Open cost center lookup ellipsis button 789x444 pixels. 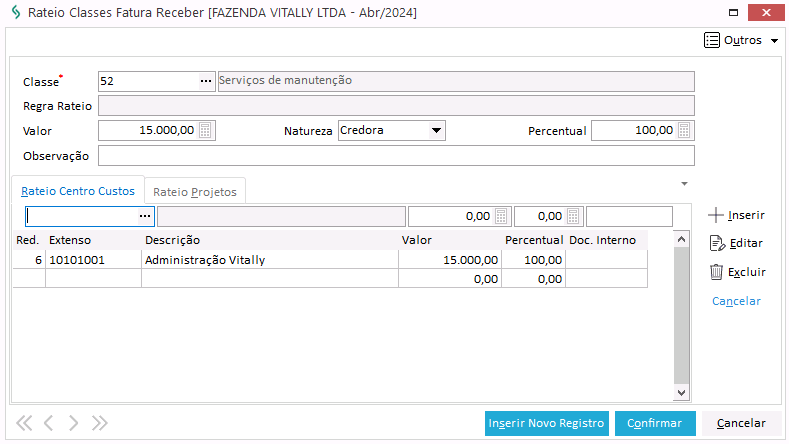(x=145, y=216)
